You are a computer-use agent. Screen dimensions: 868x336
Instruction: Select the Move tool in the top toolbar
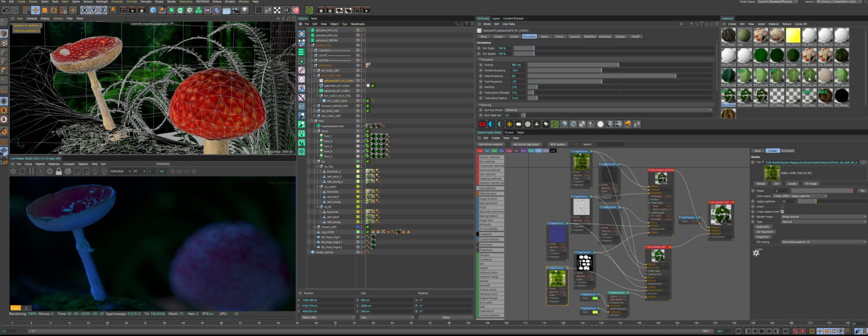click(35, 10)
